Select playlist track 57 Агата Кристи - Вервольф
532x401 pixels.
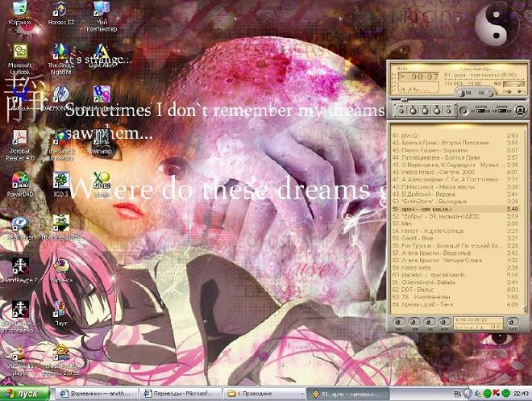pos(455,253)
